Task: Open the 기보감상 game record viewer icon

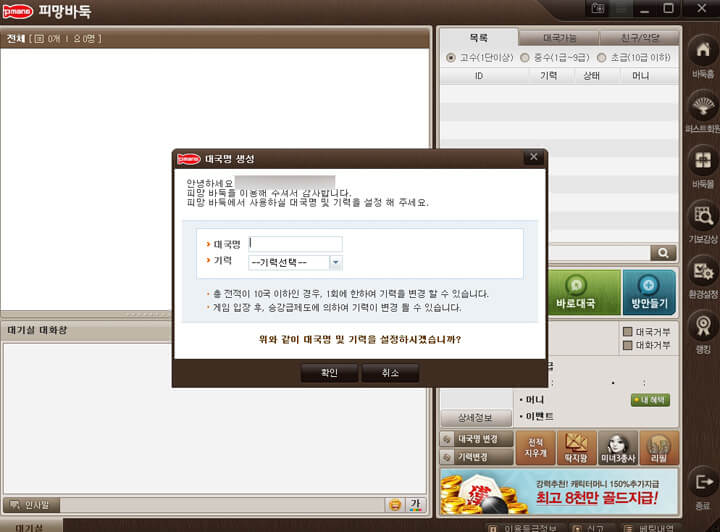Action: [x=703, y=217]
